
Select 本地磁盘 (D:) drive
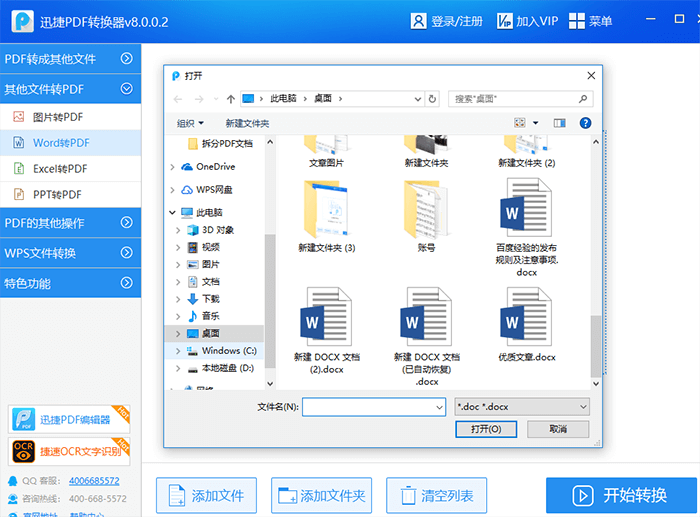coord(221,368)
